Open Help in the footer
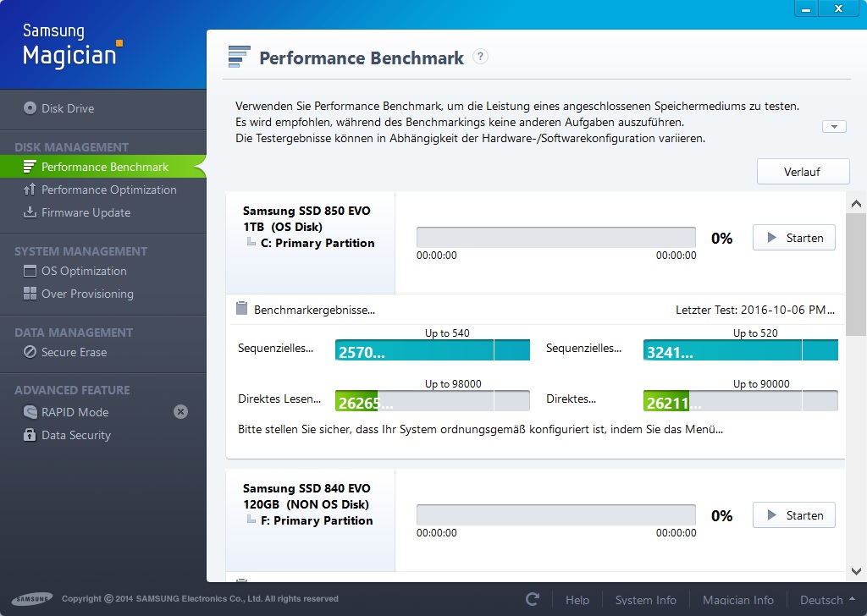Viewport: 867px width, 616px height. click(577, 600)
